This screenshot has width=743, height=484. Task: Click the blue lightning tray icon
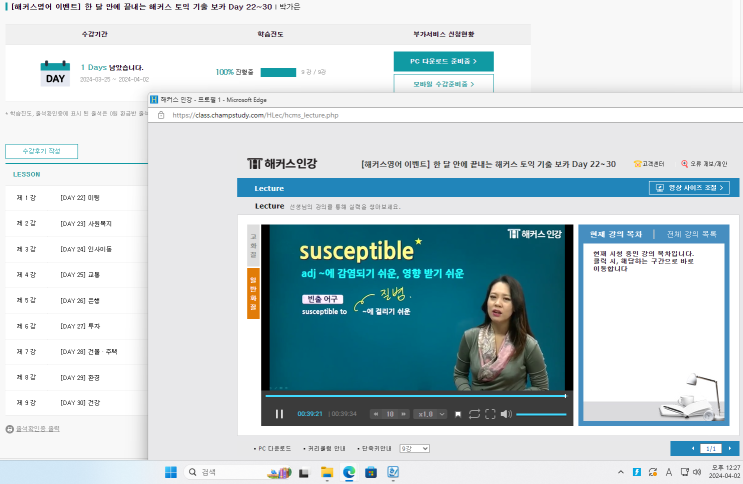(637, 472)
